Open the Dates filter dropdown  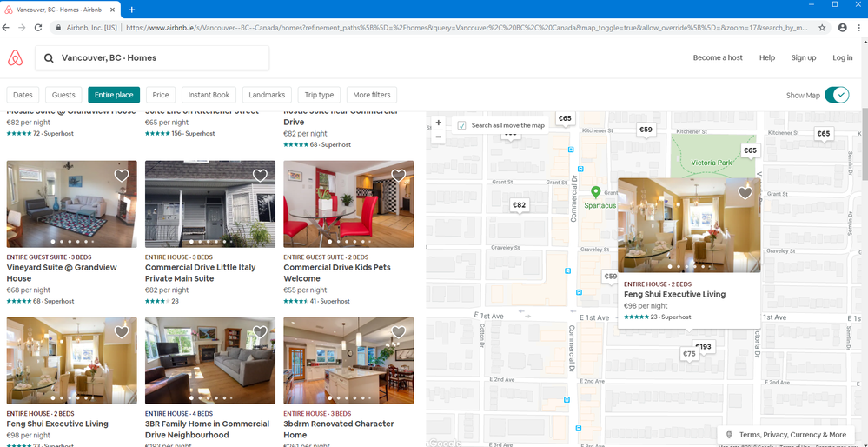pyautogui.click(x=23, y=95)
